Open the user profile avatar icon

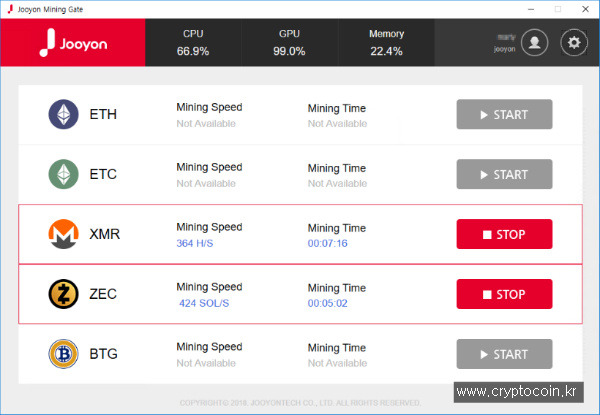pos(535,42)
